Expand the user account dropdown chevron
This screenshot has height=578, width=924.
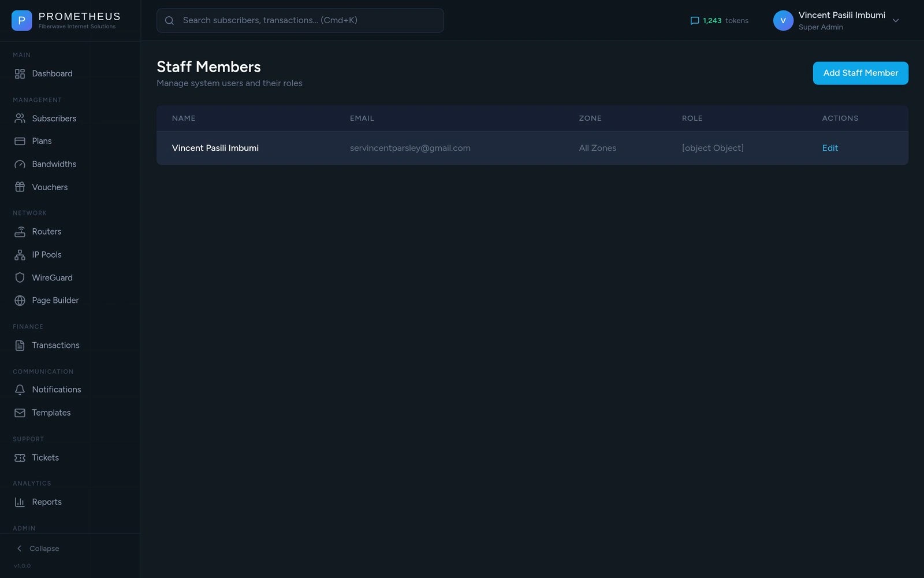click(x=896, y=21)
